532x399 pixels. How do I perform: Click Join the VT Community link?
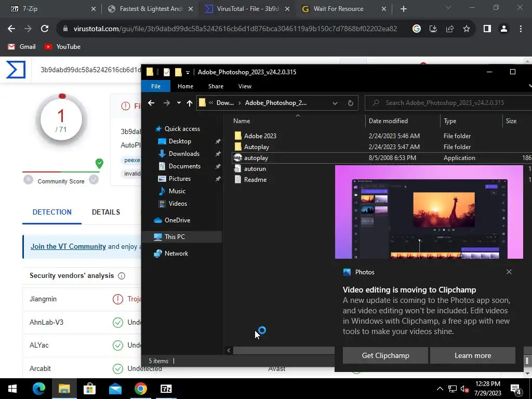pyautogui.click(x=68, y=247)
